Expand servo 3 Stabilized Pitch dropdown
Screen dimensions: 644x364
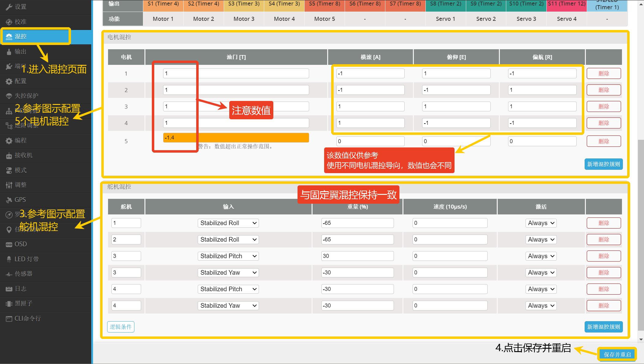(x=228, y=256)
